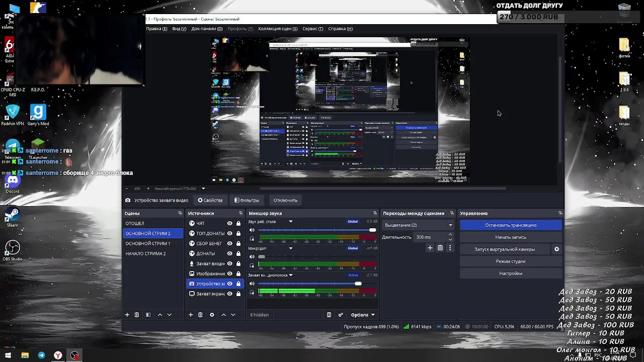The width and height of the screenshot is (644, 362).
Task: Hide the ДОНАТЫ source via eye icon
Action: [x=229, y=253]
